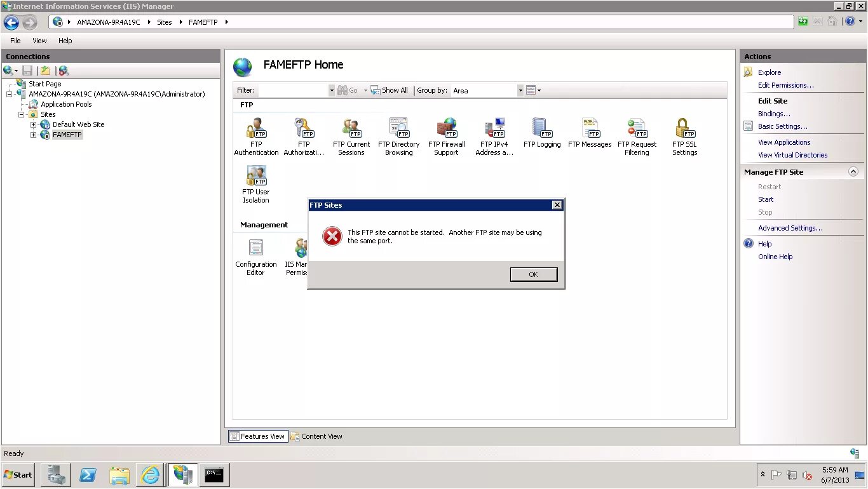Open FTP IPv4 Address restrictions icon
The image size is (868, 489).
tap(494, 137)
